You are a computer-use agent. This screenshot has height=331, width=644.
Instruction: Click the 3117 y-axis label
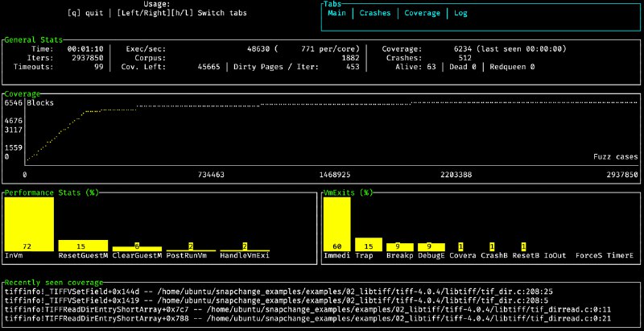[x=13, y=130]
